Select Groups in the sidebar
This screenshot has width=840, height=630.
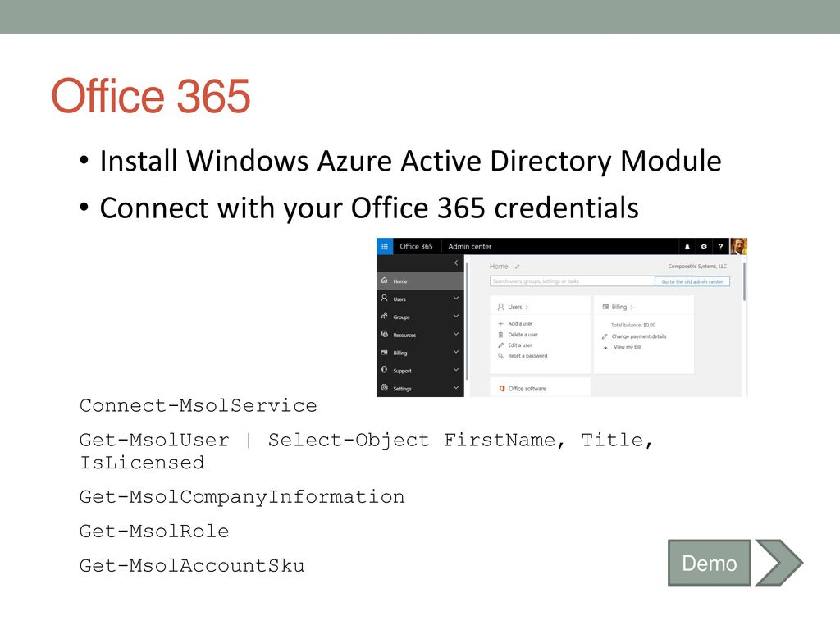(x=421, y=317)
